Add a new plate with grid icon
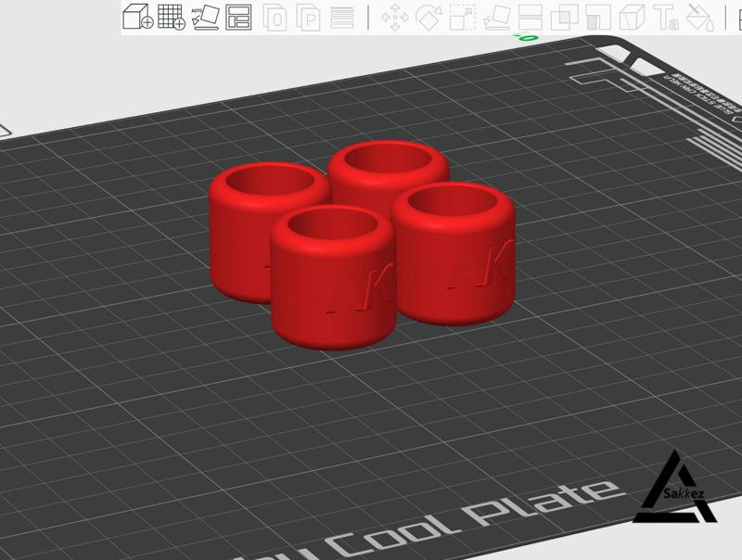 pyautogui.click(x=171, y=17)
